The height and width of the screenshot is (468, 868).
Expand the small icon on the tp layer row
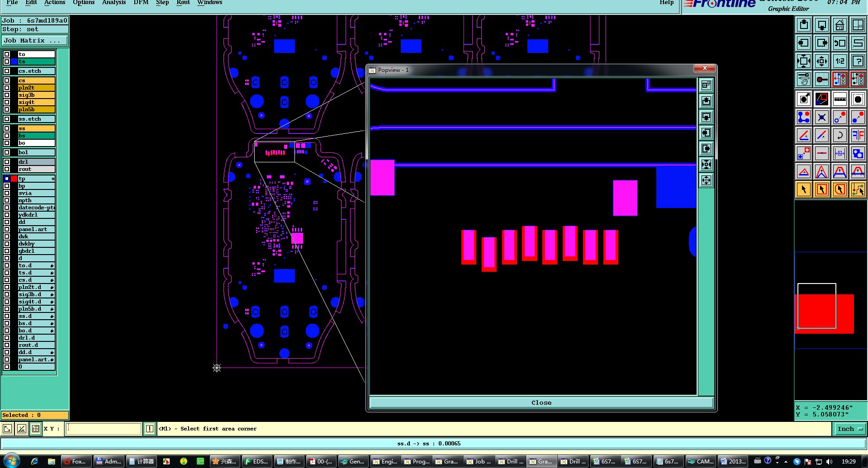(x=53, y=179)
